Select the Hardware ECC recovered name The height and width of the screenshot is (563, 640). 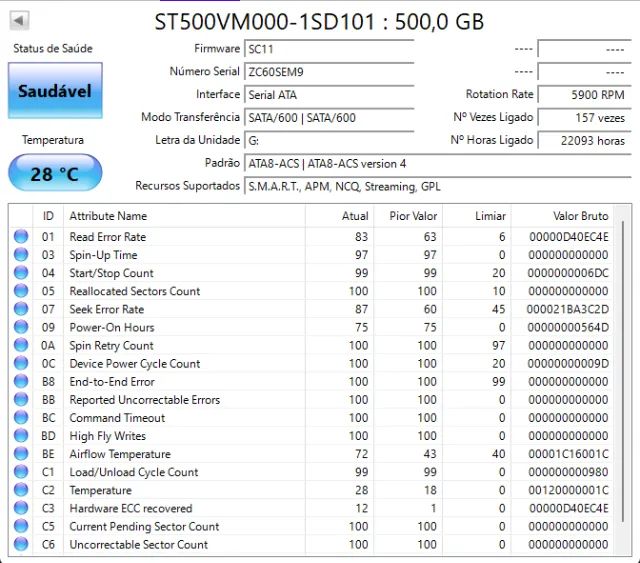point(131,508)
